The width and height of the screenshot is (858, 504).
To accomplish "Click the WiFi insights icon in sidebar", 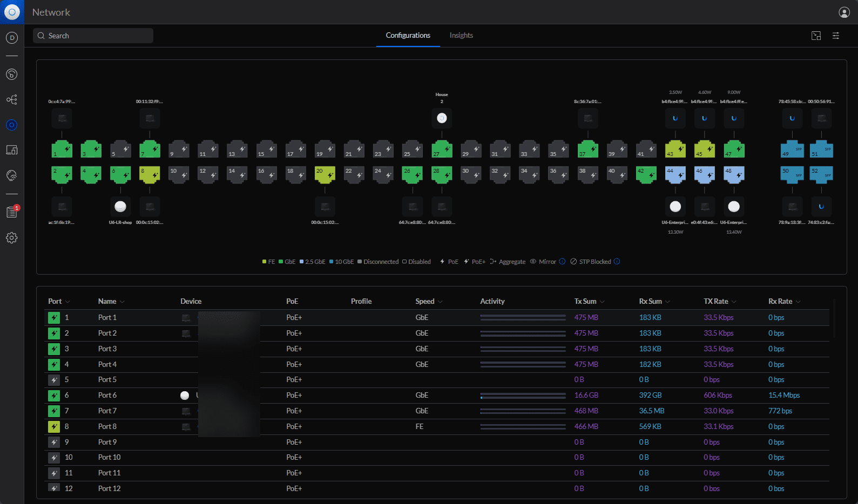I will click(x=12, y=175).
